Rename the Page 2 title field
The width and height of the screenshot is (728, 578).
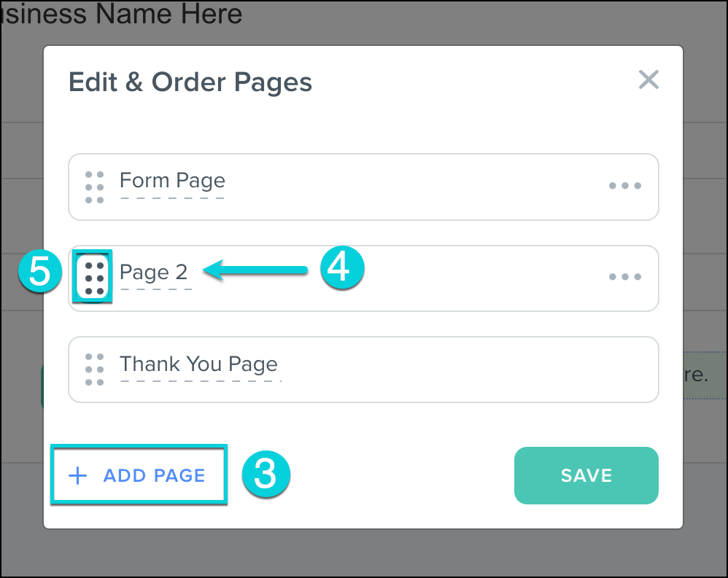coord(154,273)
